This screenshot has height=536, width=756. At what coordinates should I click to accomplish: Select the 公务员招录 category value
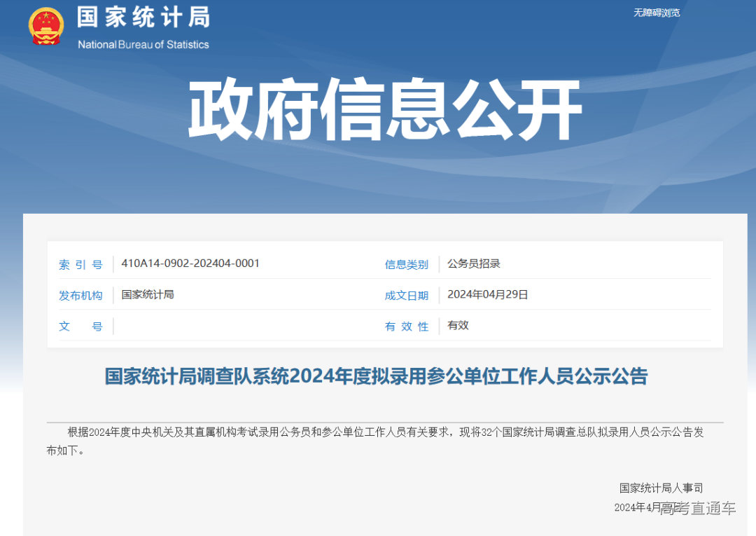click(x=473, y=263)
